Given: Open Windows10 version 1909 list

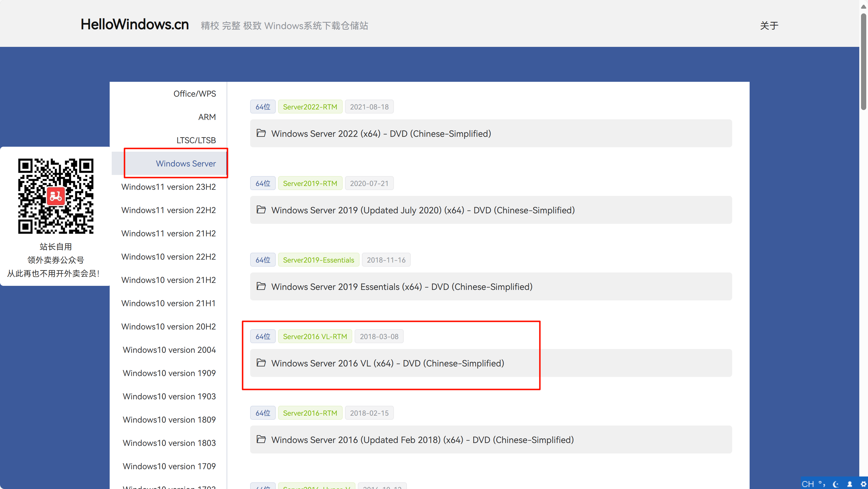Looking at the screenshot, I should coord(169,373).
